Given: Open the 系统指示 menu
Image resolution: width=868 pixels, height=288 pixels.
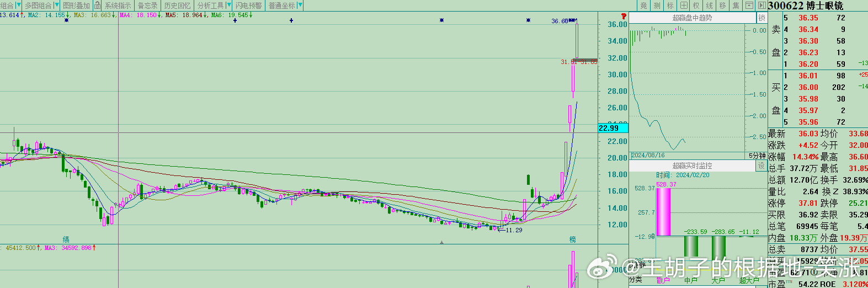Looking at the screenshot, I should coord(118,6).
